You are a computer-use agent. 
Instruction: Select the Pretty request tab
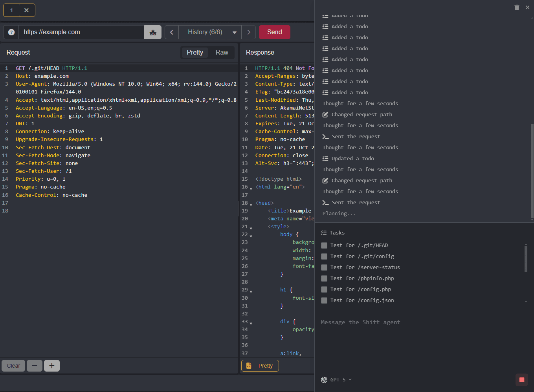point(195,52)
